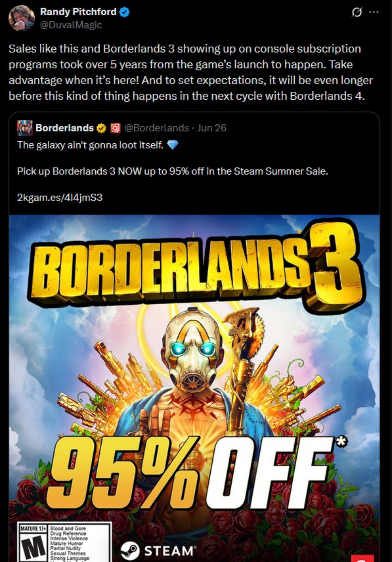Click the Steam logo in the image
This screenshot has width=392, height=562.
[157, 551]
